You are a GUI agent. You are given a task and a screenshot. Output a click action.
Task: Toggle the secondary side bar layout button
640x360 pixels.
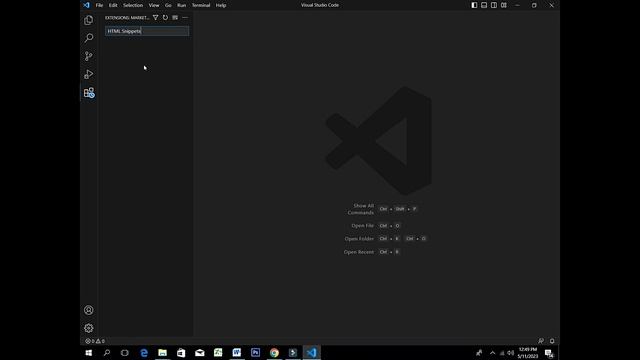tap(494, 5)
